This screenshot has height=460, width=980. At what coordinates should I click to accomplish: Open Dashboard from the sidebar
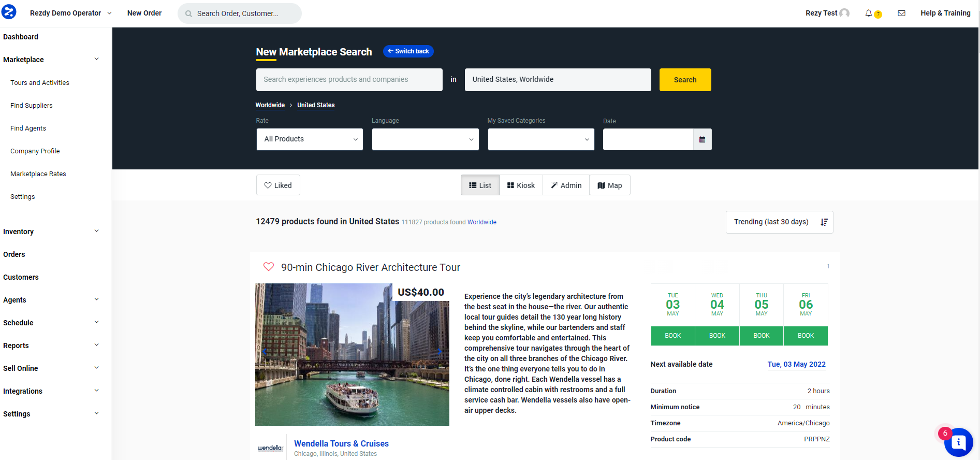coord(21,37)
